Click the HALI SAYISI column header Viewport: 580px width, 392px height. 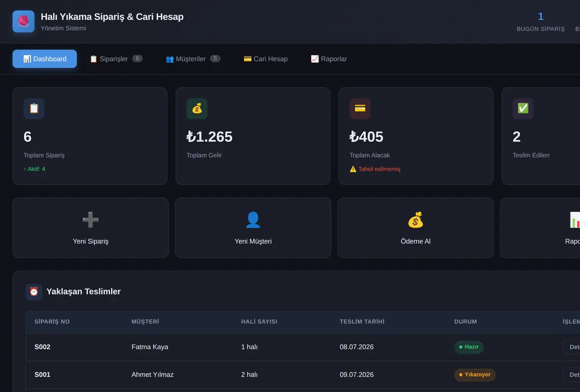[x=259, y=321]
